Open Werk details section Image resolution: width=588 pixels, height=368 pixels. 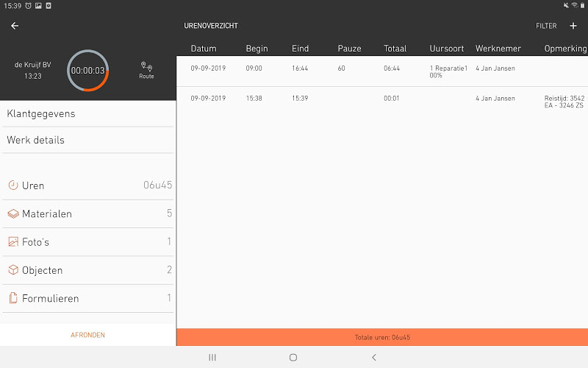coord(87,140)
